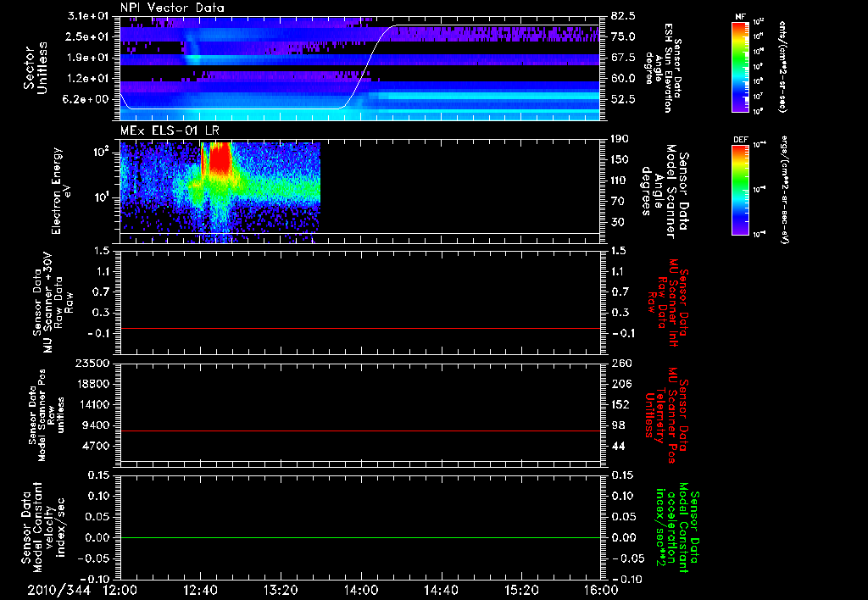Click the red "MU Scanner Pos Telemetry" label
The width and height of the screenshot is (868, 600).
666,415
